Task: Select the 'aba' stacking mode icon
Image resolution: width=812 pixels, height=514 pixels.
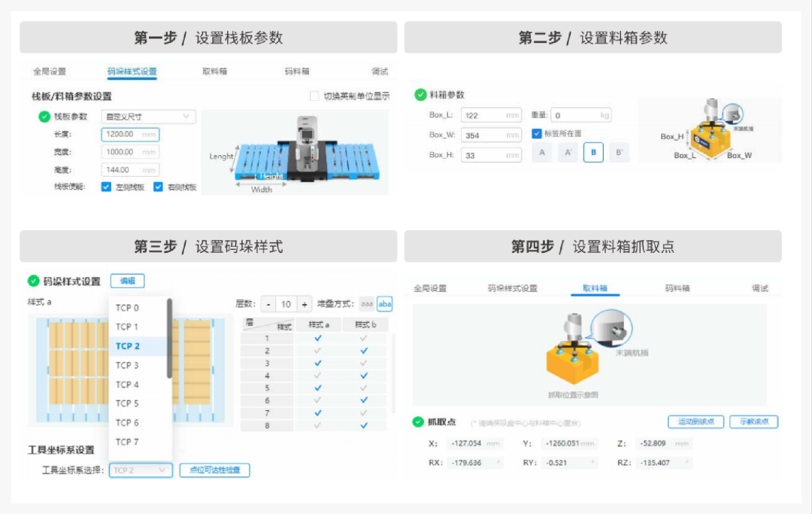Action: point(385,304)
